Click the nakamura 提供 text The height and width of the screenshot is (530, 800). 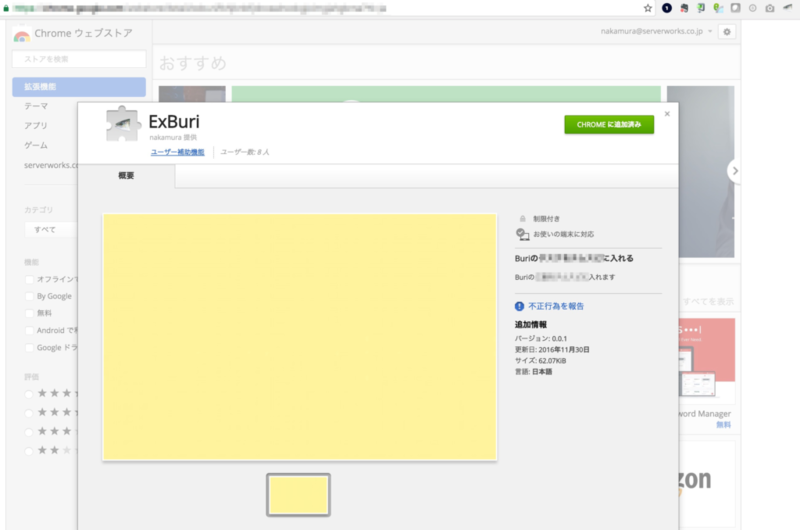173,137
